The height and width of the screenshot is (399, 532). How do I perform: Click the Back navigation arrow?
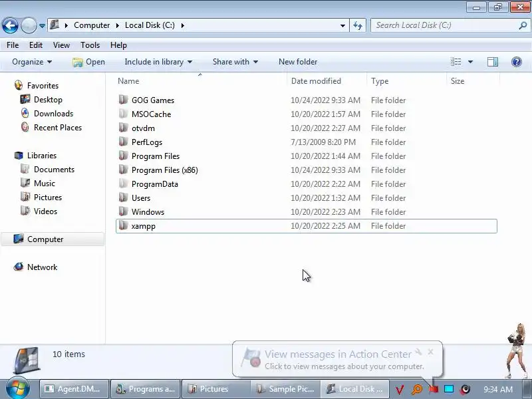pyautogui.click(x=10, y=25)
